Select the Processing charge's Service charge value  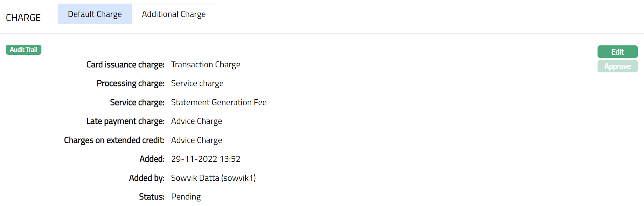(197, 83)
